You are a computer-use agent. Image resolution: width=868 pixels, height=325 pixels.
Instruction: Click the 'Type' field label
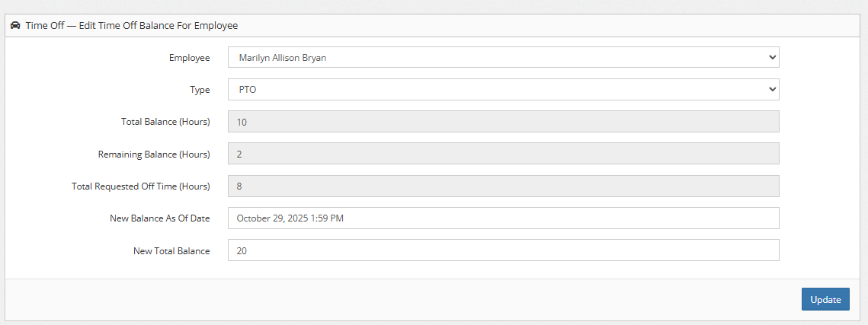pyautogui.click(x=200, y=90)
